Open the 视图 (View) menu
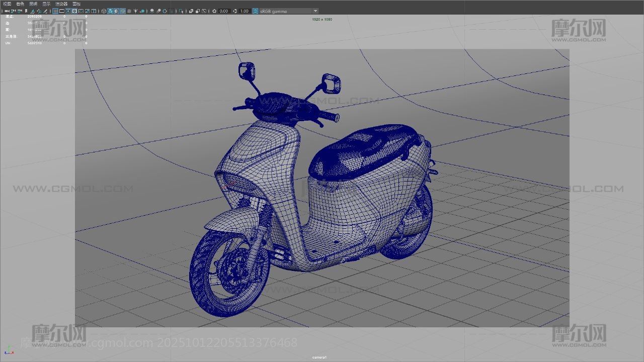Image resolution: width=644 pixels, height=362 pixels. point(7,4)
